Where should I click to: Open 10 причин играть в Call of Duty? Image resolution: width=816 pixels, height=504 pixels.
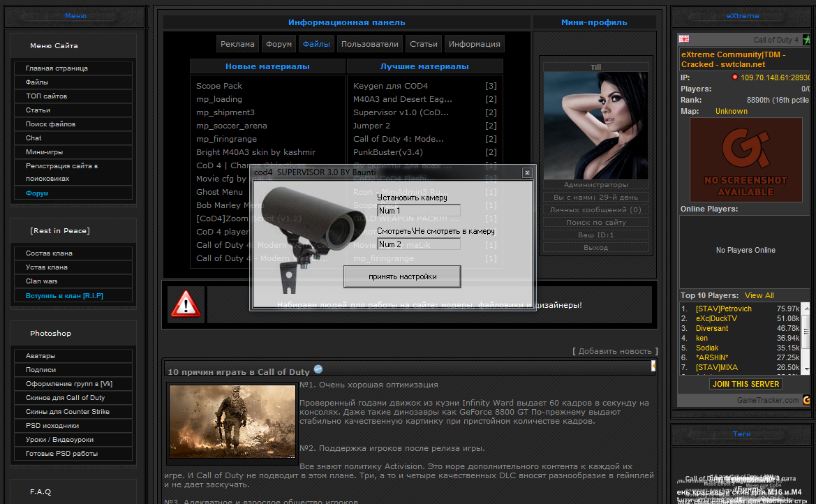click(x=238, y=372)
